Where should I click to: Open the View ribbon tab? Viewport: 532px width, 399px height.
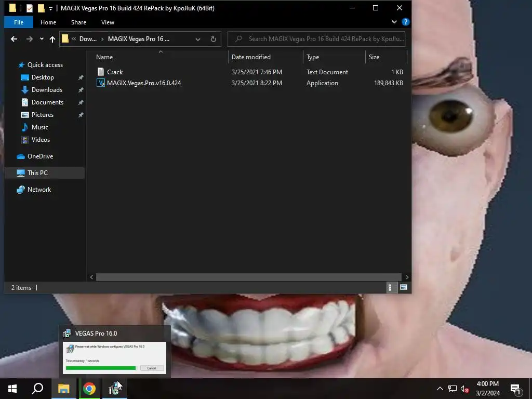pyautogui.click(x=108, y=22)
